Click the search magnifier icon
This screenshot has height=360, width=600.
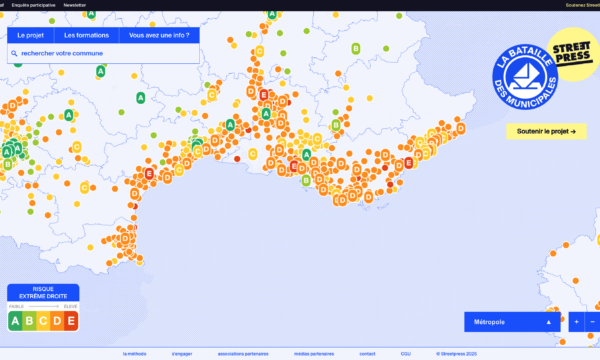[x=14, y=54]
